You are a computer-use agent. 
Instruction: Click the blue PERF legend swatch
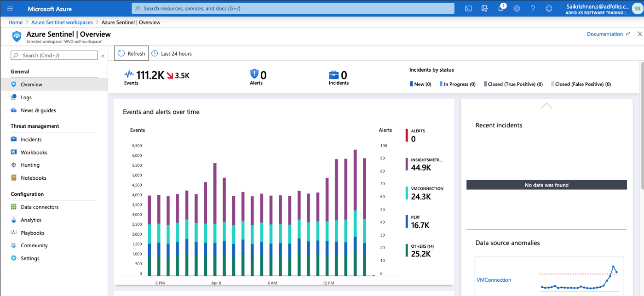(x=407, y=222)
